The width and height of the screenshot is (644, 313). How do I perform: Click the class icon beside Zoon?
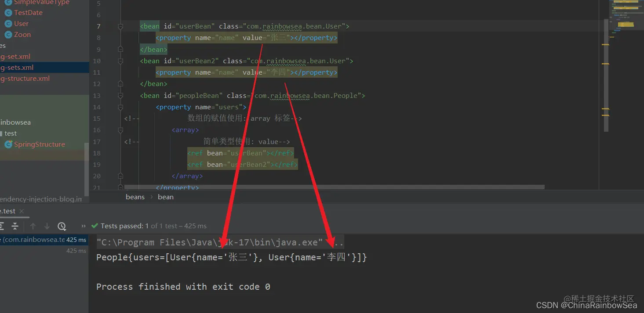pyautogui.click(x=8, y=35)
